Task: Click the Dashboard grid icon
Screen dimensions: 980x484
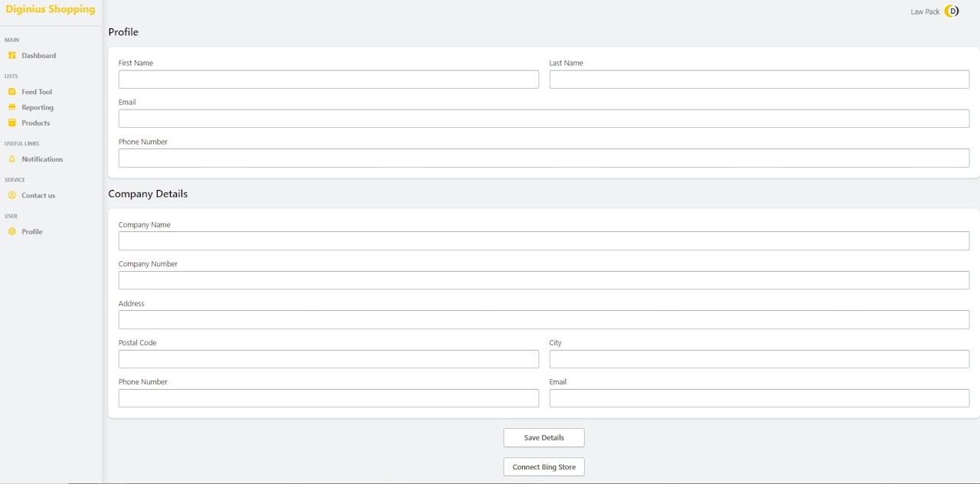Action: coord(12,55)
